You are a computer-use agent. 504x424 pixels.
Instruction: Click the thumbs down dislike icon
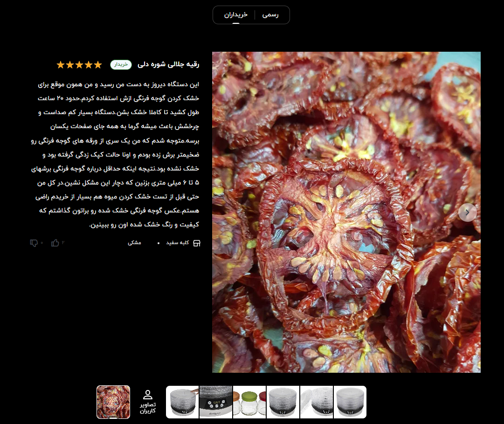(x=34, y=243)
